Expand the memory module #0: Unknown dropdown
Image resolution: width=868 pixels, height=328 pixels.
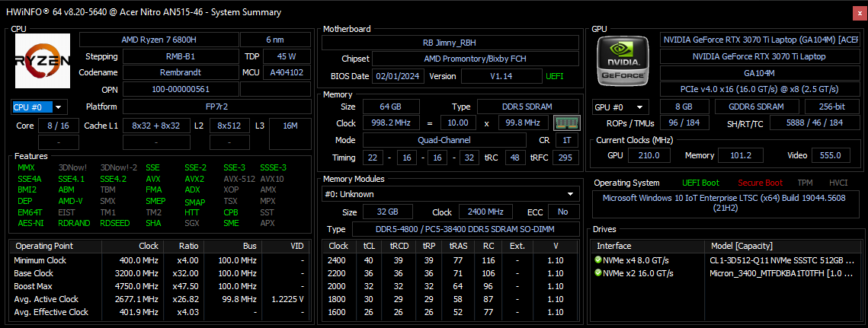point(450,194)
